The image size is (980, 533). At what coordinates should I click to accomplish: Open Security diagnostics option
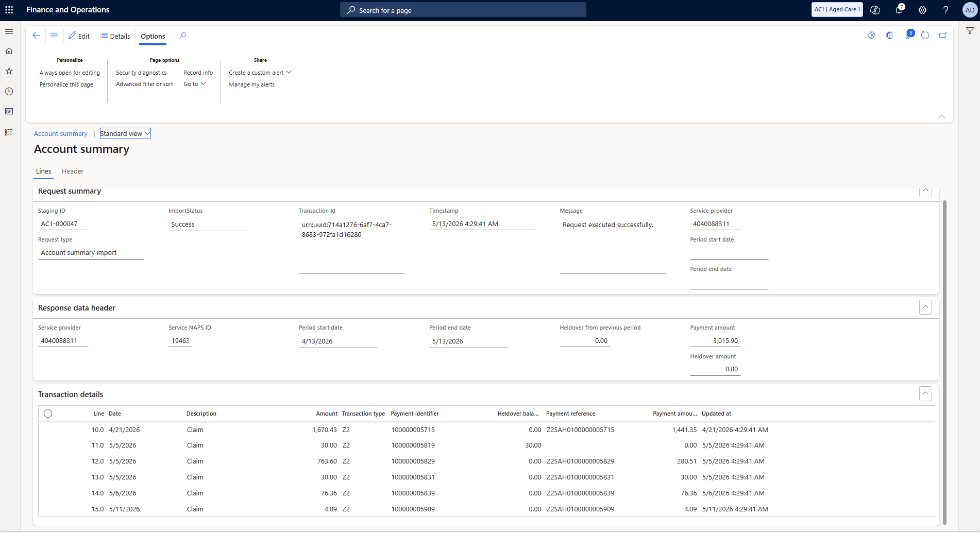tap(141, 73)
